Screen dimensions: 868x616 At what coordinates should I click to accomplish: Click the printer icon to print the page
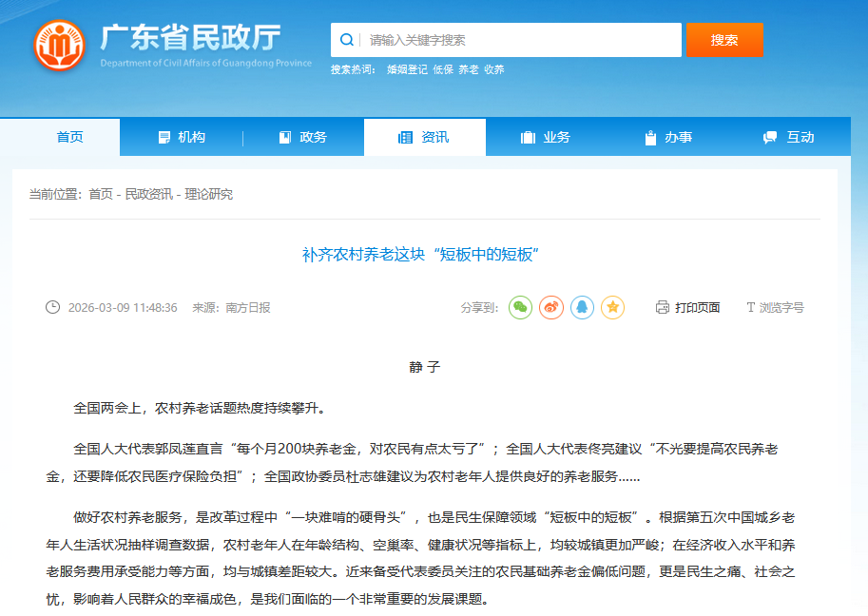tap(661, 307)
